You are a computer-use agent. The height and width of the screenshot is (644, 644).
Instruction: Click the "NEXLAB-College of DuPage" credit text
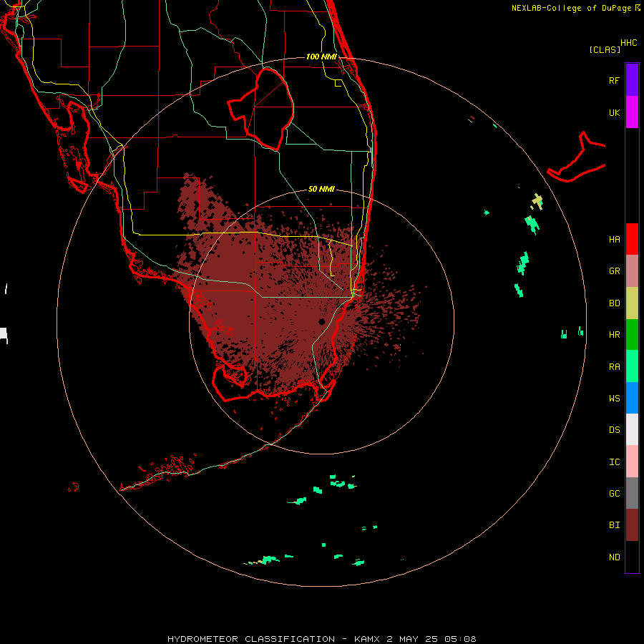(571, 8)
